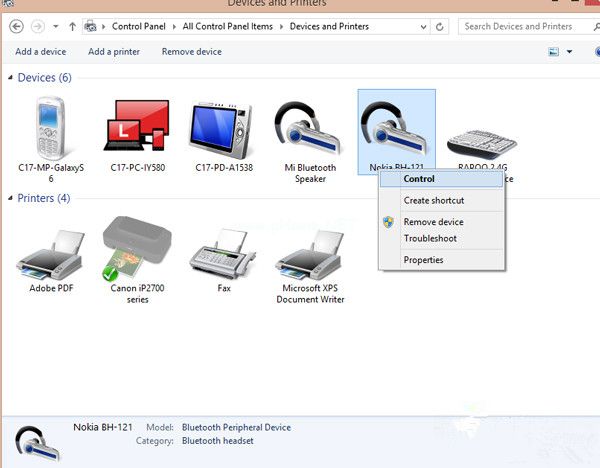Click the Nokia BH-121 name in details pane

click(103, 427)
